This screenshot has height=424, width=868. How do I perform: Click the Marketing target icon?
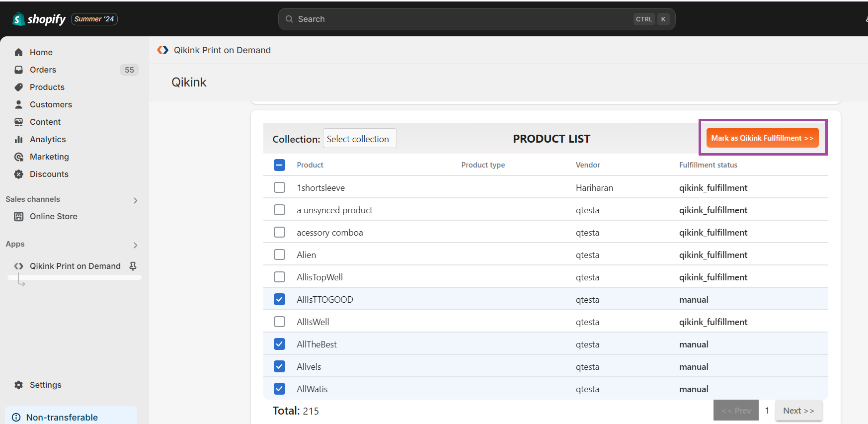[x=19, y=157]
